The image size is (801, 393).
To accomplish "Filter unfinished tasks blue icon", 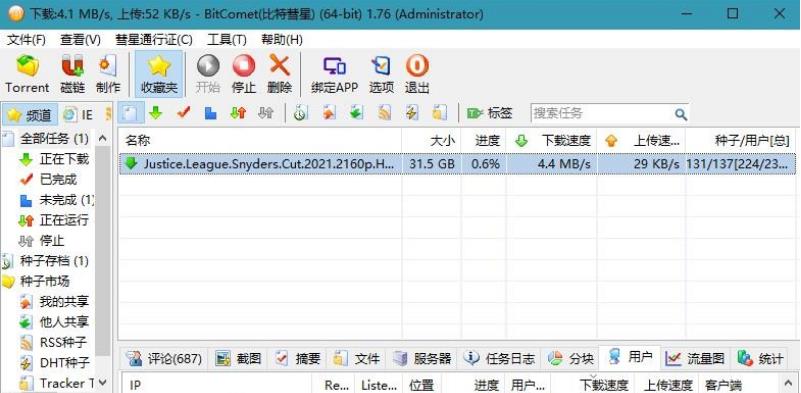I will [x=210, y=113].
